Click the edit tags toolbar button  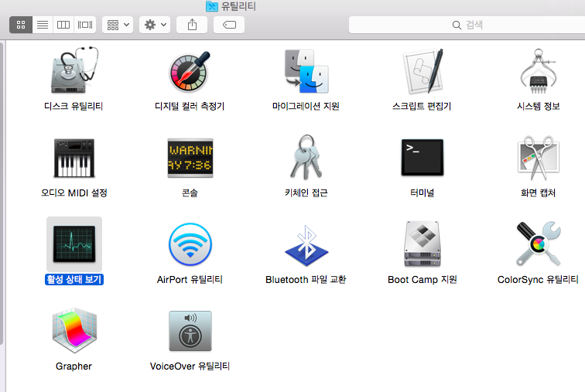pyautogui.click(x=229, y=25)
